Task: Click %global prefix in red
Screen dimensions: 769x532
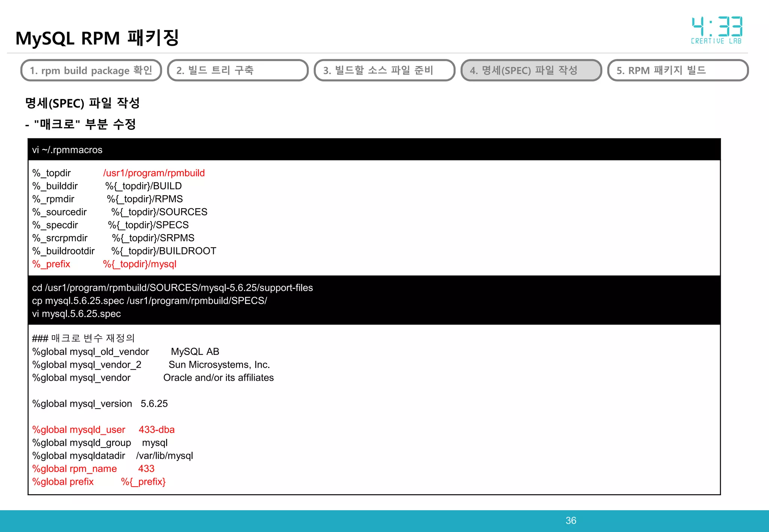Action: coord(63,482)
